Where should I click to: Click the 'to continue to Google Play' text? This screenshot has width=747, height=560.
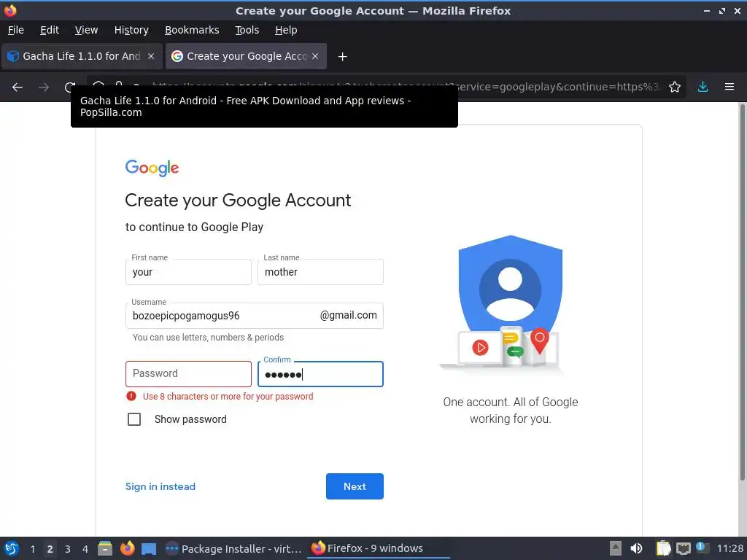(x=194, y=227)
